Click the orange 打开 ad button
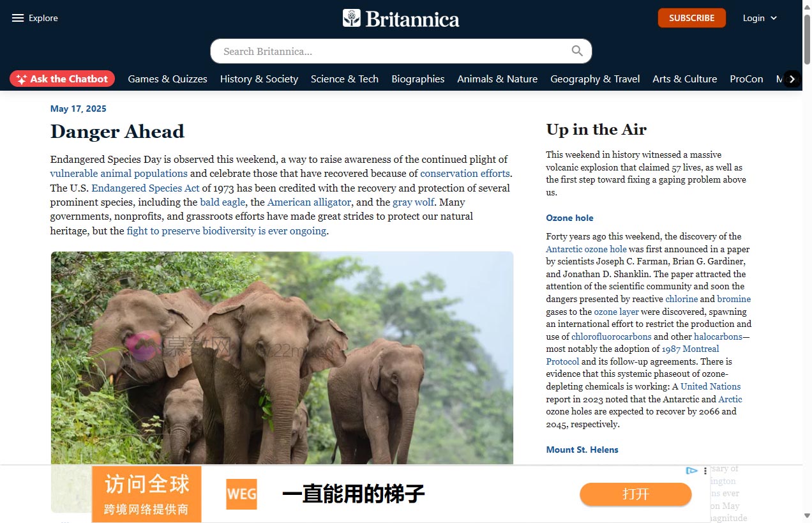Image resolution: width=812 pixels, height=523 pixels. coord(636,494)
